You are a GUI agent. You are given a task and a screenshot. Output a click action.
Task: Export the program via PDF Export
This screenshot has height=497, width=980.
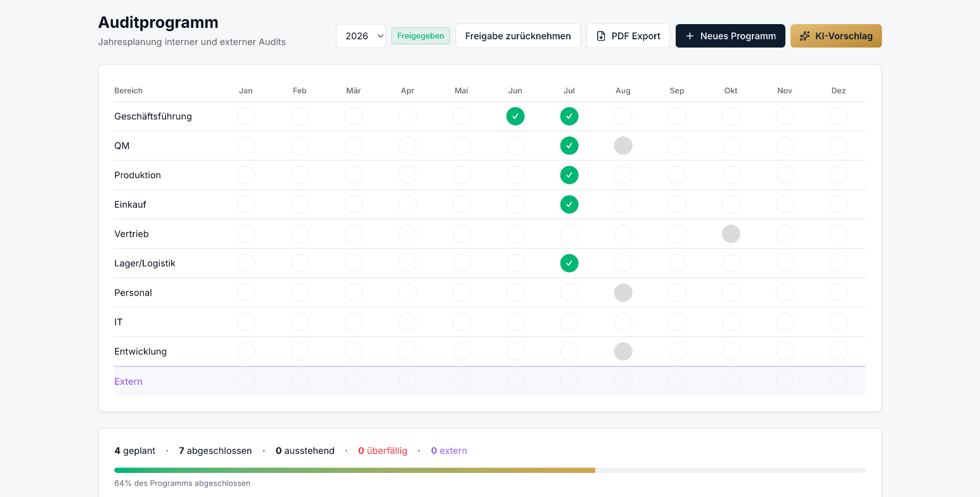(x=628, y=36)
